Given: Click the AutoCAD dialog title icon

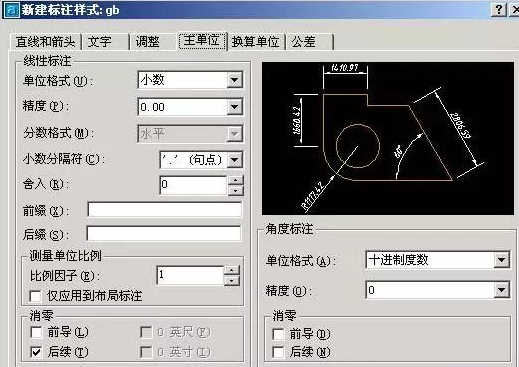Looking at the screenshot, I should [x=11, y=10].
